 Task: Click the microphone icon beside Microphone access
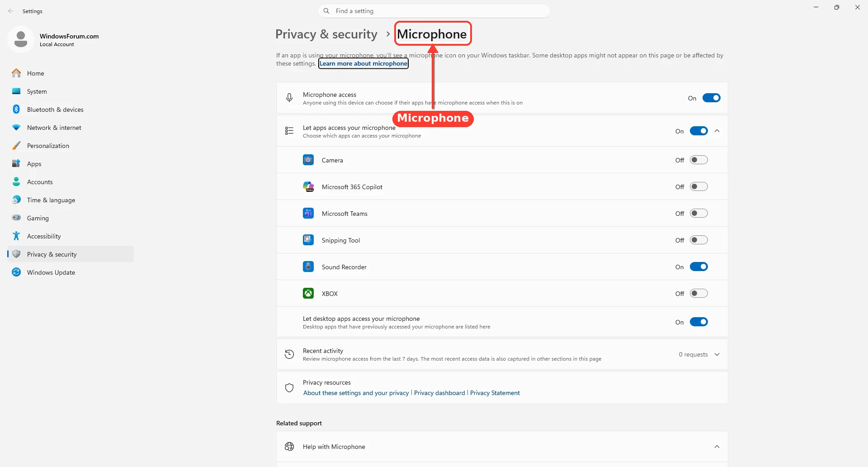(289, 98)
